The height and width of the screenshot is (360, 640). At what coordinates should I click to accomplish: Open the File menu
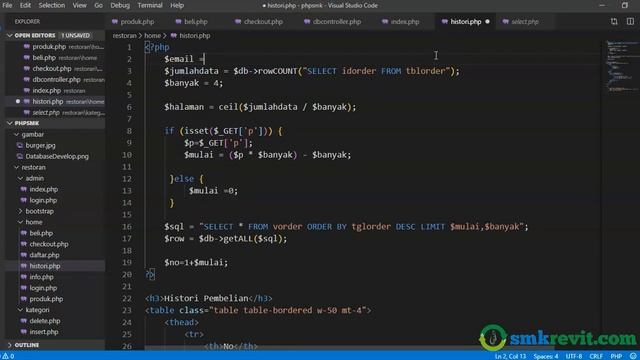(x=7, y=5)
